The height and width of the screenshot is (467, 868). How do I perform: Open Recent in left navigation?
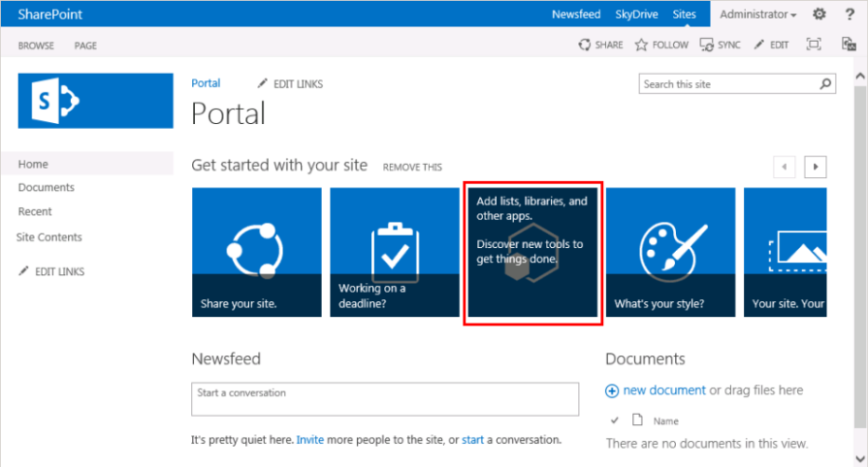click(x=35, y=211)
